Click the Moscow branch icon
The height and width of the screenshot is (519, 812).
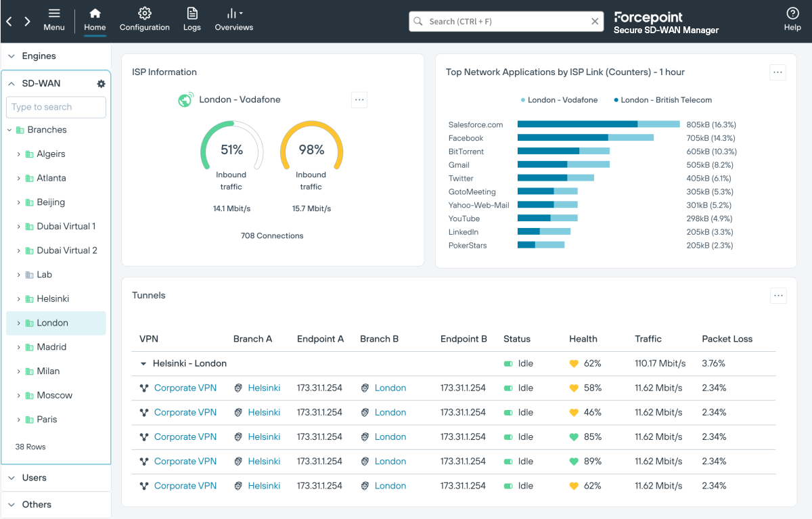tap(29, 396)
